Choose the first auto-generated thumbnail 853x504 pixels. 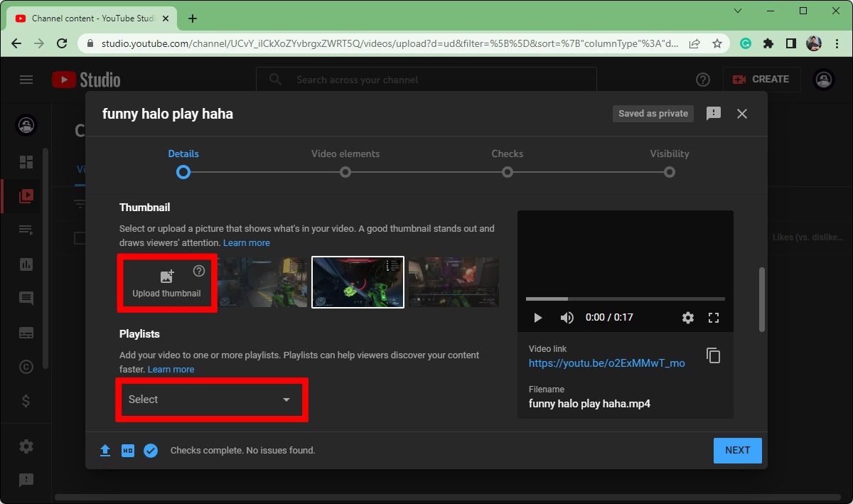point(262,282)
